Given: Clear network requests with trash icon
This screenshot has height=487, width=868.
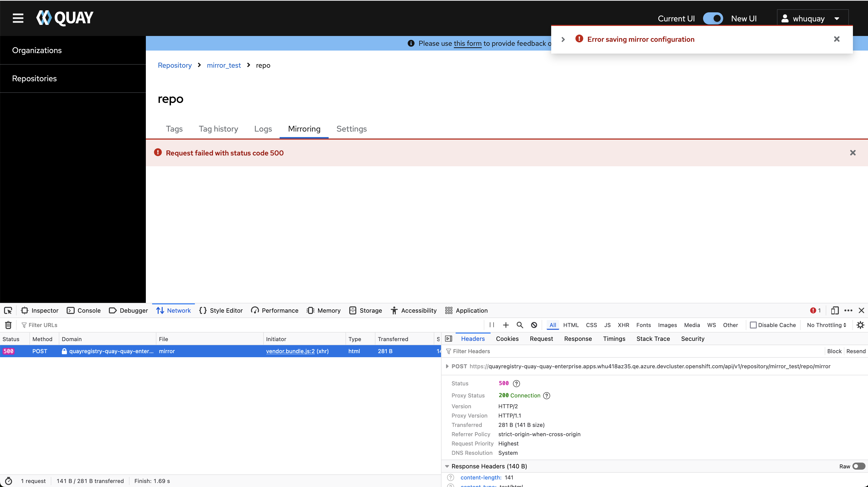Looking at the screenshot, I should [9, 325].
